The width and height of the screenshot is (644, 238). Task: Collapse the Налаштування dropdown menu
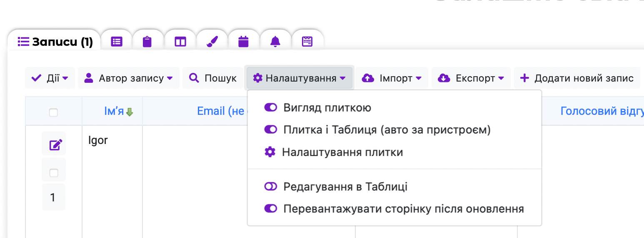pyautogui.click(x=299, y=78)
